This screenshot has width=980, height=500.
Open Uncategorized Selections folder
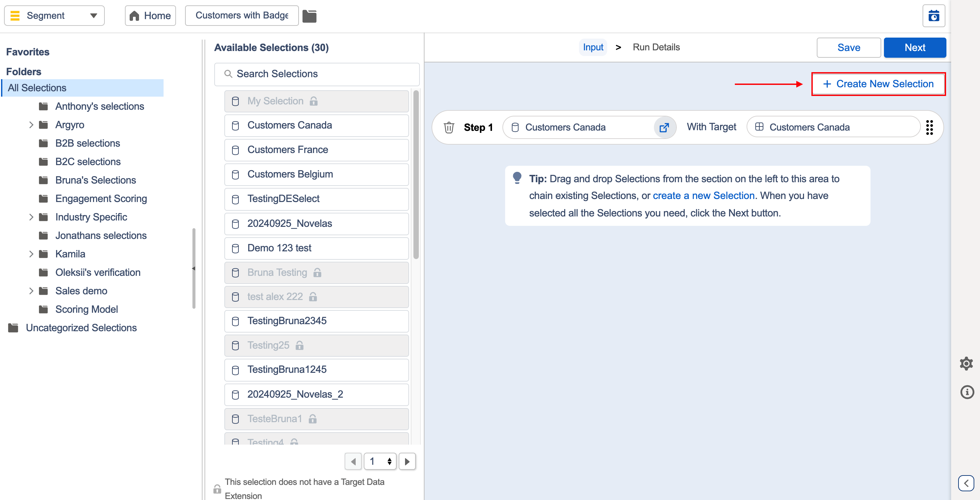click(81, 328)
